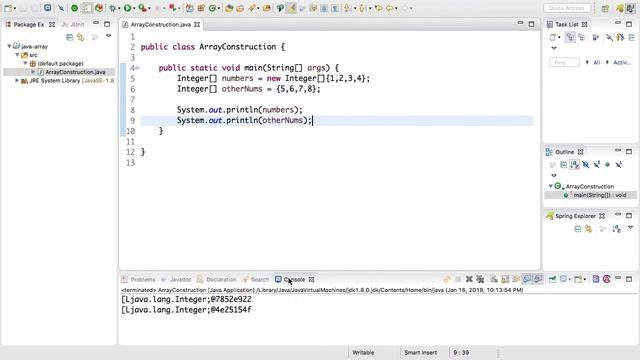Screen dimensions: 640x360
Task: Click Remove Launch X icon in Console
Action: pos(469,279)
